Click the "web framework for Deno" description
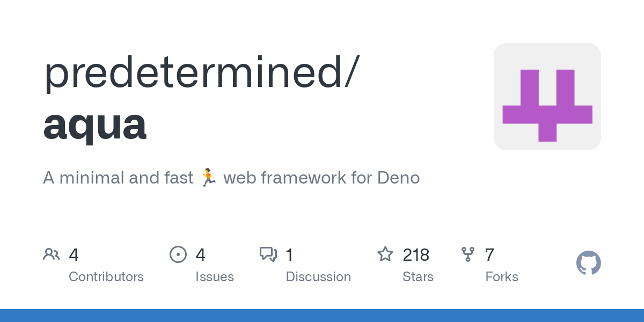Screen dimensions: 644x322 point(321,178)
